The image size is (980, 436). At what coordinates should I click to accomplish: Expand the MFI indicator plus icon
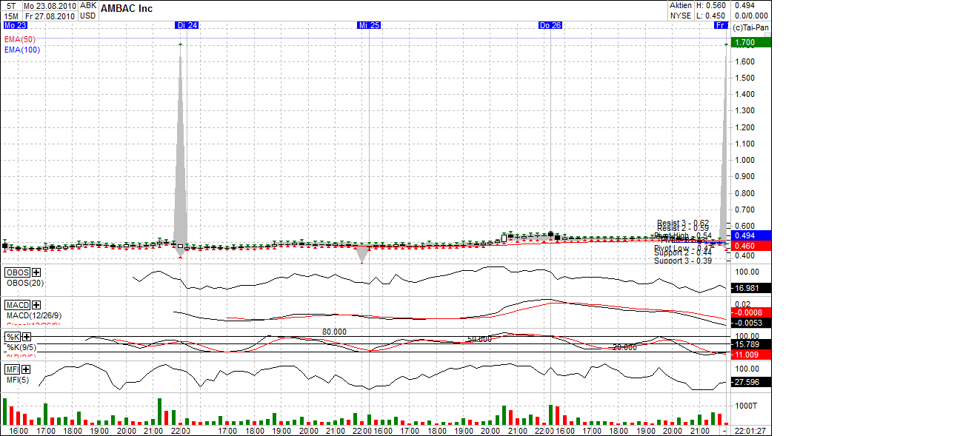pos(26,369)
